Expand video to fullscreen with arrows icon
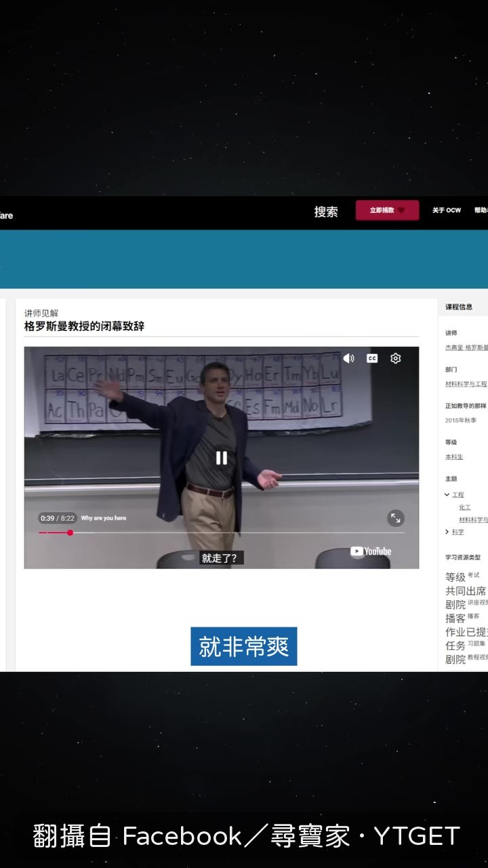The height and width of the screenshot is (868, 488). 396,518
